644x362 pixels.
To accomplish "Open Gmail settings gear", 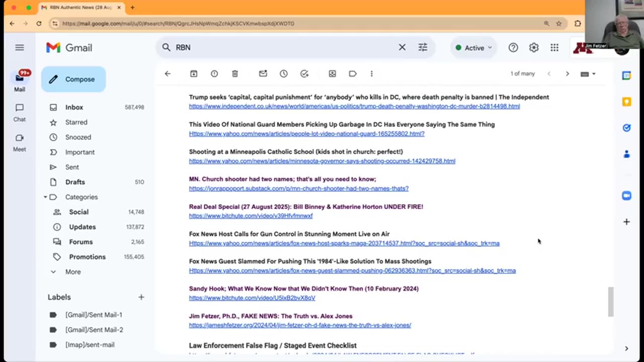I will 534,48.
